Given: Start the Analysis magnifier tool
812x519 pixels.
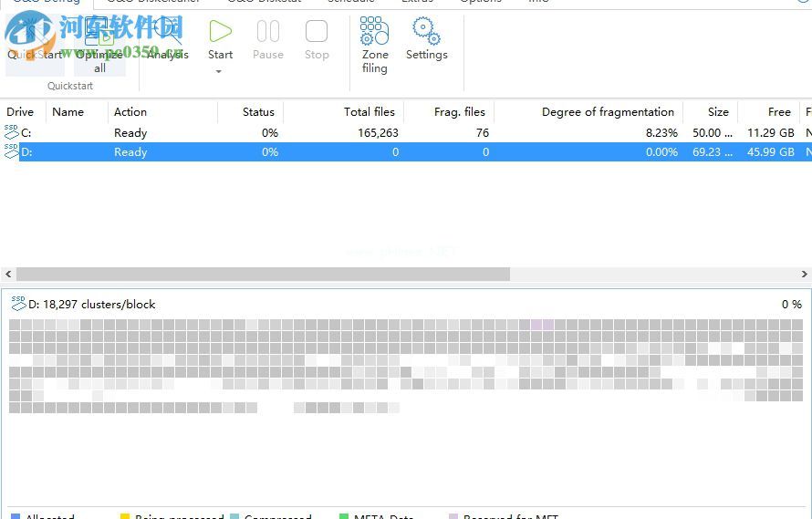Looking at the screenshot, I should [168, 39].
